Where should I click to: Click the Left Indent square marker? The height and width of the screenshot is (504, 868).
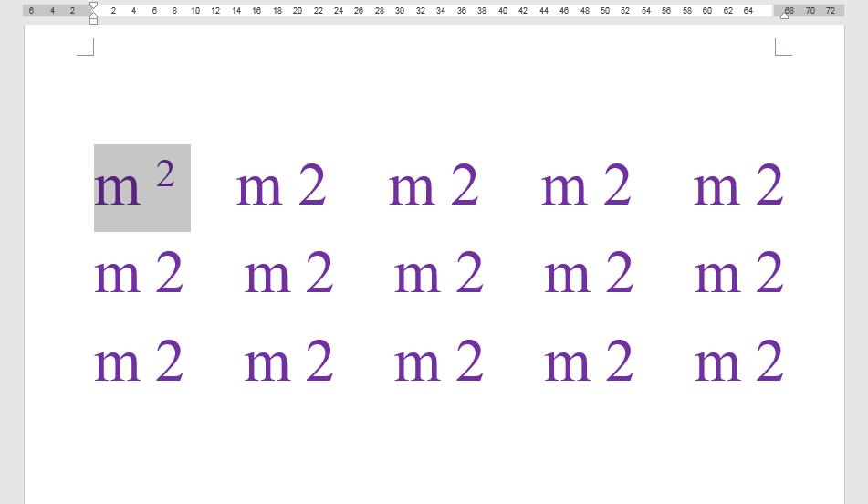pos(93,21)
